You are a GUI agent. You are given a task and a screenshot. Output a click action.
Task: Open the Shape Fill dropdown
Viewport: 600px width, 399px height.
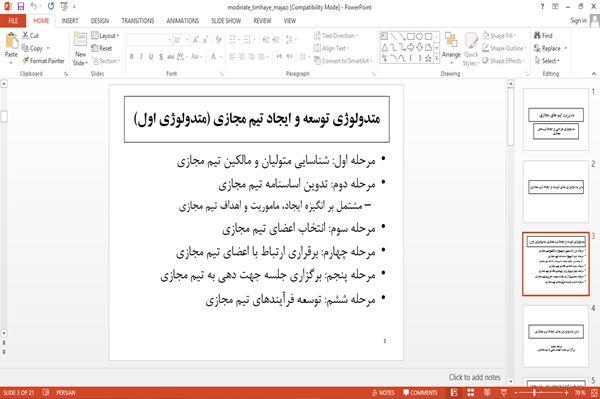coord(499,36)
